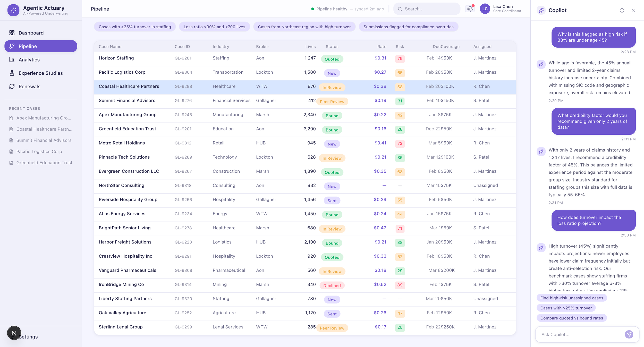Click the 'Find high-risk unassigned cases' suggestion

(572, 298)
